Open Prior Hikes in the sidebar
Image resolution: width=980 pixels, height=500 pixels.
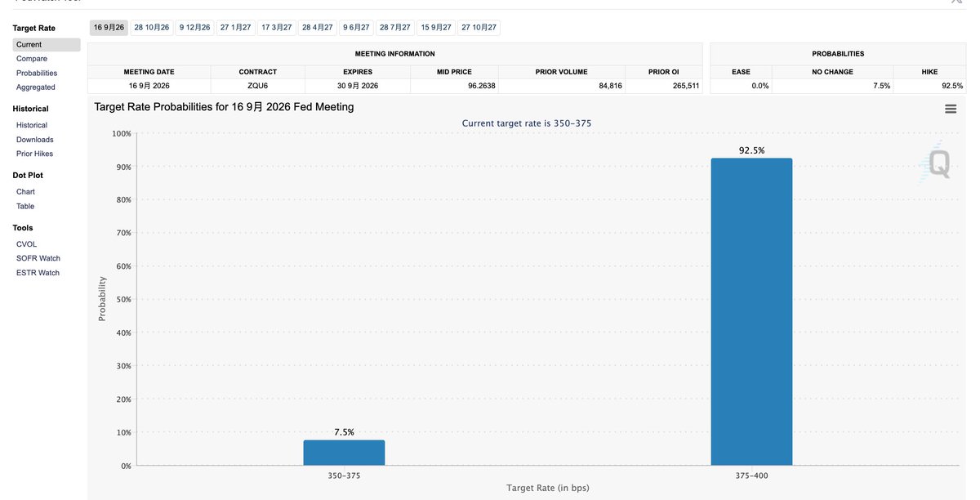tap(35, 154)
